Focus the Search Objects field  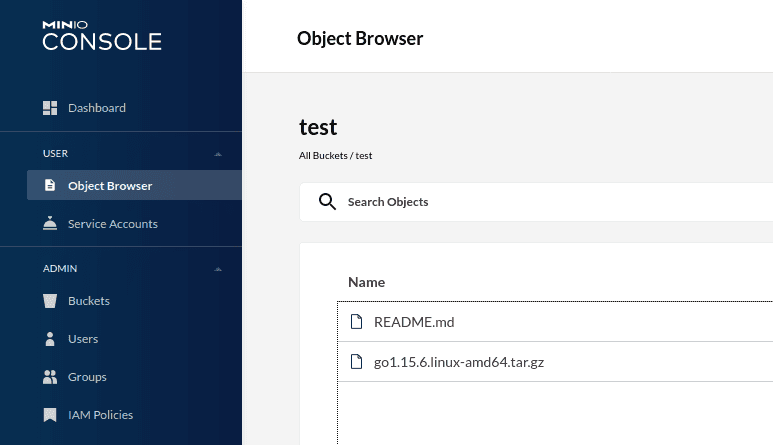click(x=536, y=202)
